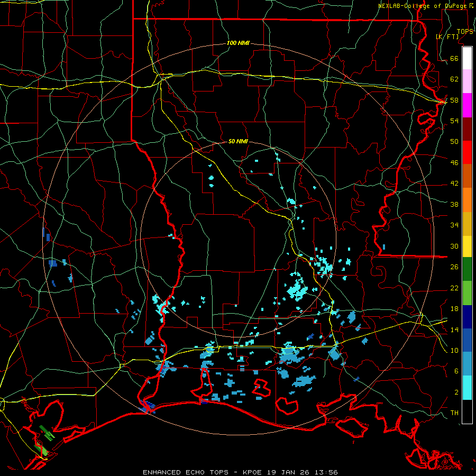Click the 42 legend scale value
The height and width of the screenshot is (476, 476).
coord(454,183)
